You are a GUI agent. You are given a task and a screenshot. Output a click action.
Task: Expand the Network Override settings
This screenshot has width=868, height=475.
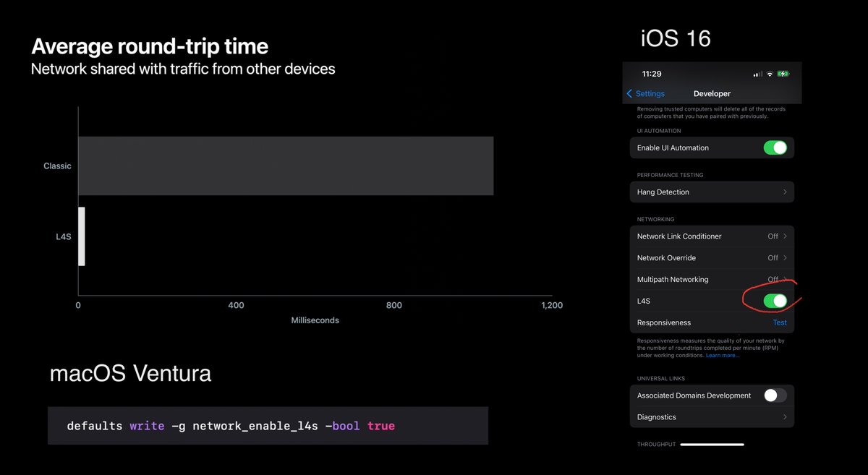coord(712,257)
